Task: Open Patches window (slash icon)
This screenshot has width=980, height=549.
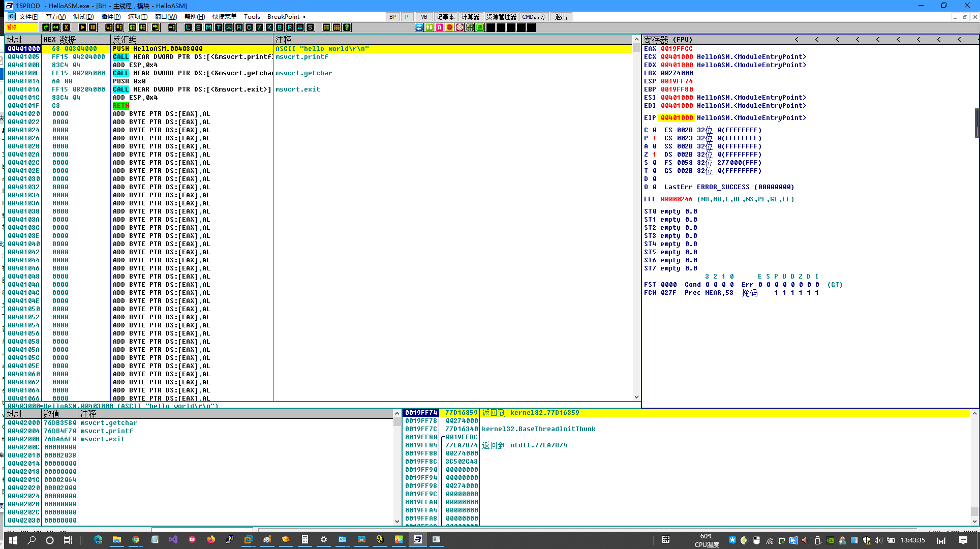Action: (260, 27)
